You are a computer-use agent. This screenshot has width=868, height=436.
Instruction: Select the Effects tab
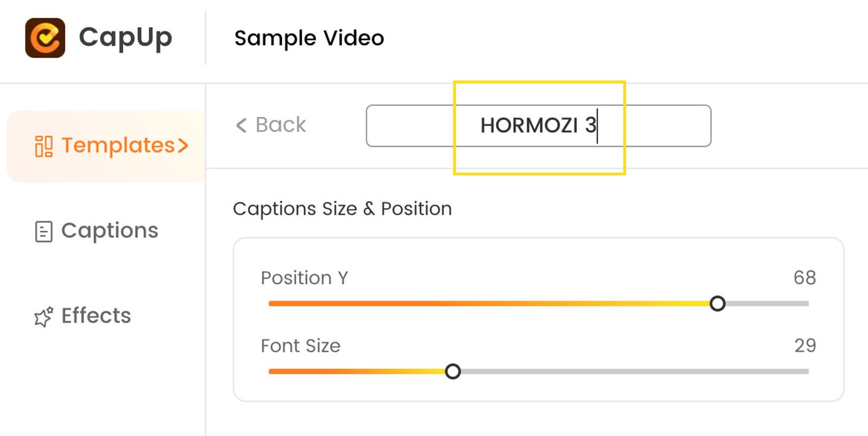[x=83, y=316]
